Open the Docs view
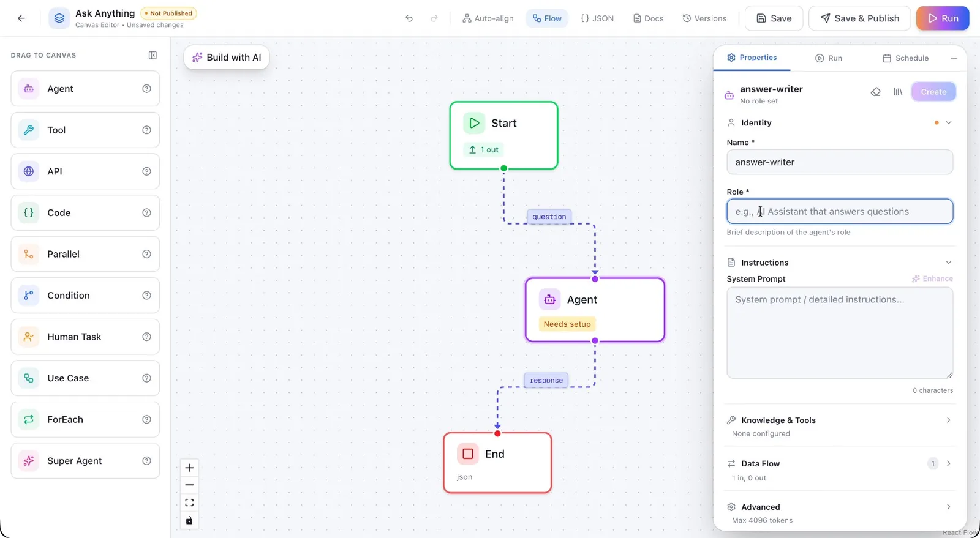Screen dimensions: 980x538 [649, 18]
